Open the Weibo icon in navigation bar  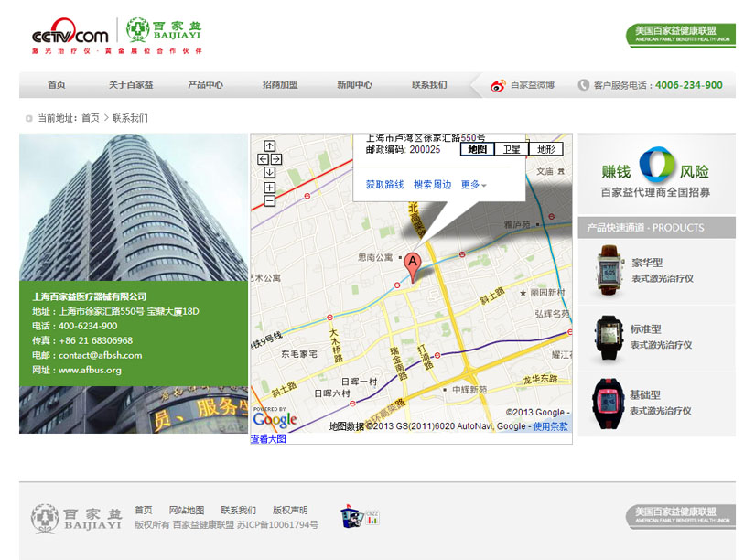pyautogui.click(x=498, y=86)
